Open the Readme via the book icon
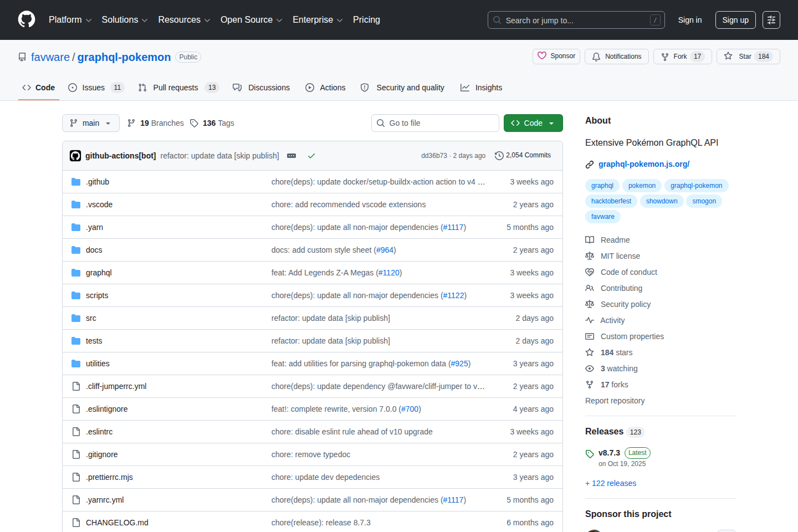The width and height of the screenshot is (798, 532). (x=590, y=239)
